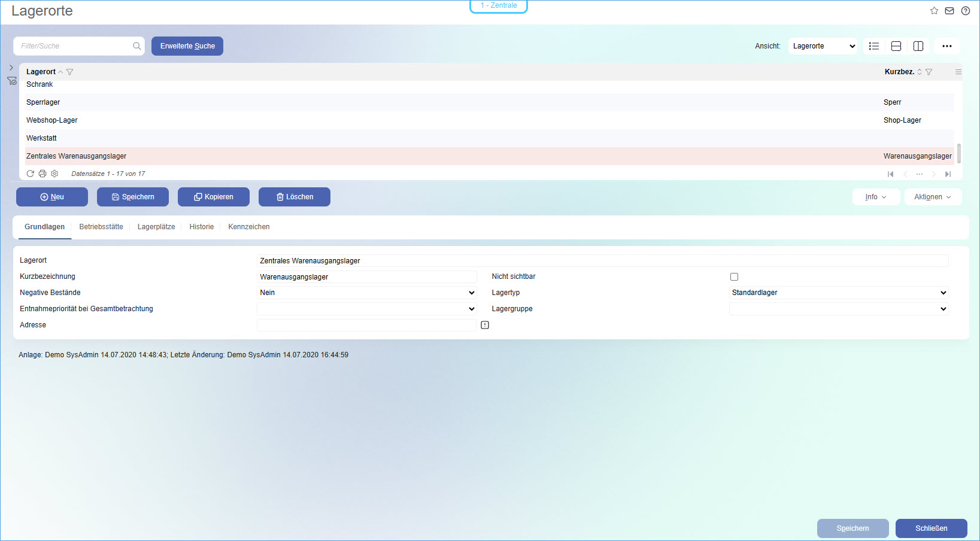The height and width of the screenshot is (541, 980).
Task: Open grid settings gear icon
Action: click(54, 174)
